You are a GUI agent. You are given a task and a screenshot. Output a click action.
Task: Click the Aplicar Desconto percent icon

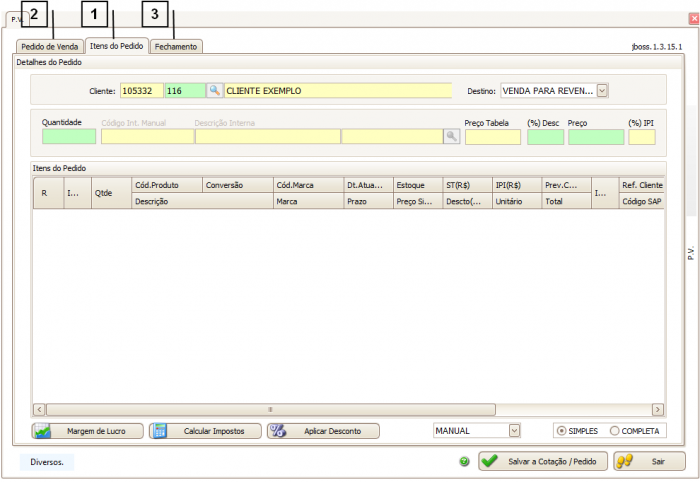tap(278, 431)
